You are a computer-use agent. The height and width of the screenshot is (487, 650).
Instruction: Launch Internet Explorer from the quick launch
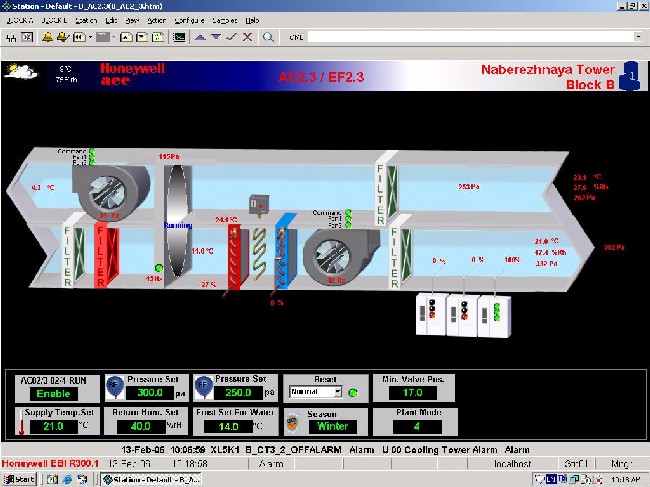pos(67,480)
